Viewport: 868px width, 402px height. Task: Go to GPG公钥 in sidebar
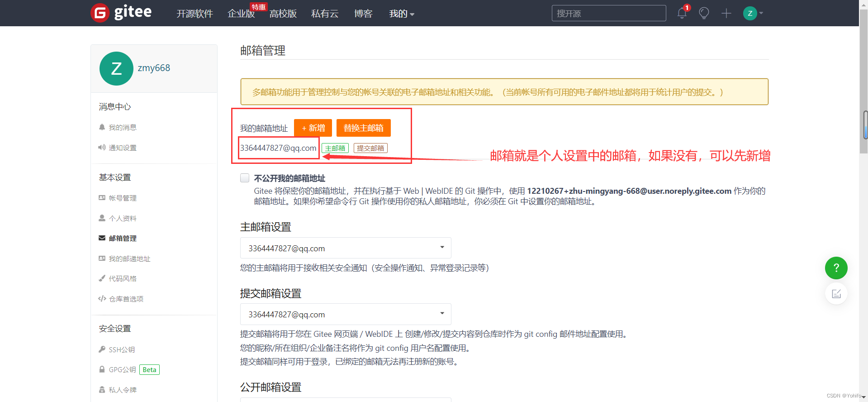pyautogui.click(x=122, y=370)
